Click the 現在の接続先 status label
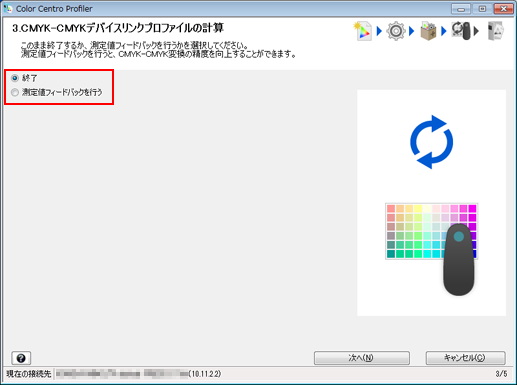This screenshot has width=517, height=385. point(29,374)
